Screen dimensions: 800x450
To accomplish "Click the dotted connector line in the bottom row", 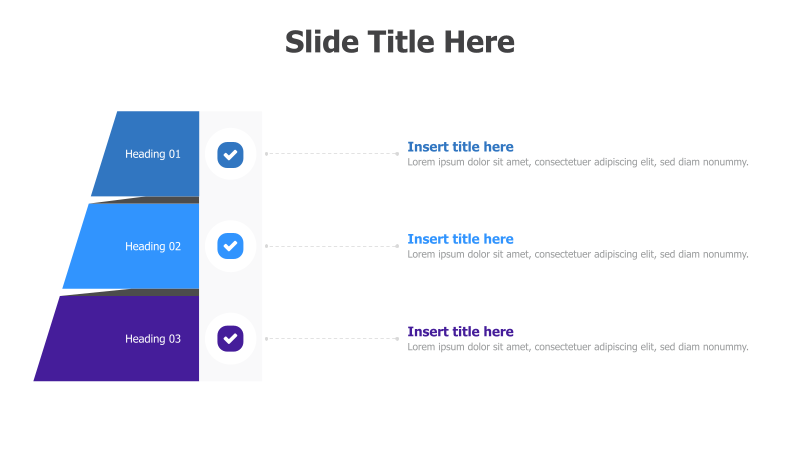I will (331, 339).
